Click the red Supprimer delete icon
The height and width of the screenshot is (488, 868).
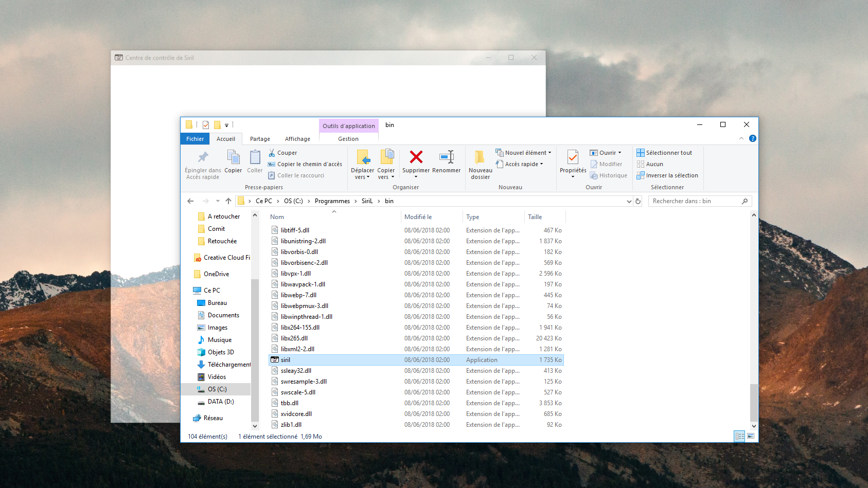point(416,157)
